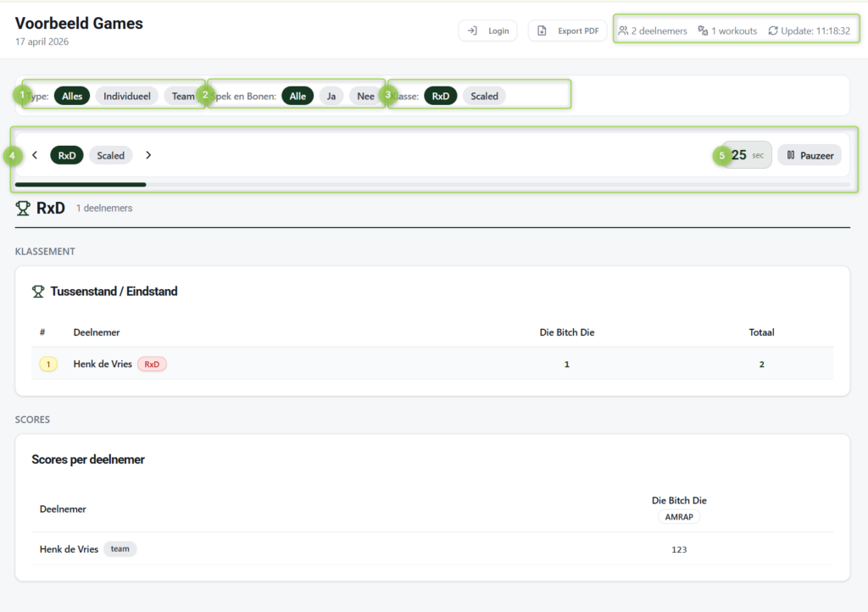Choose Scaled in the Klasse filter
The width and height of the screenshot is (868, 612).
click(484, 97)
